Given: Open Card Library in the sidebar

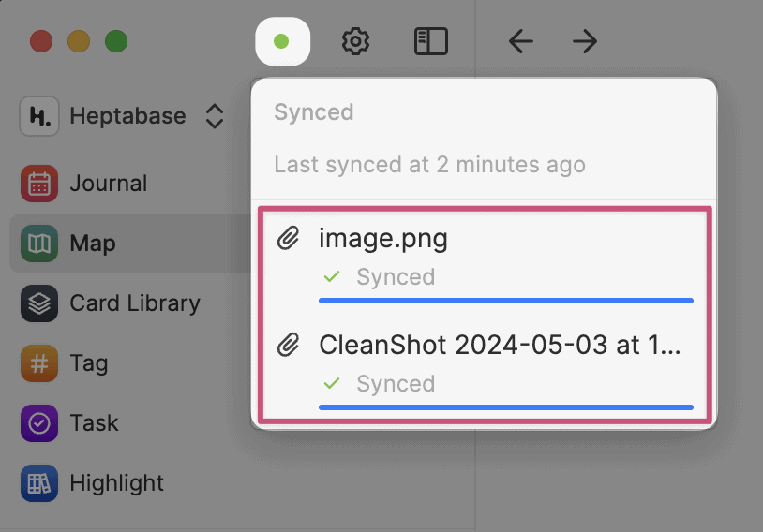Looking at the screenshot, I should point(111,303).
